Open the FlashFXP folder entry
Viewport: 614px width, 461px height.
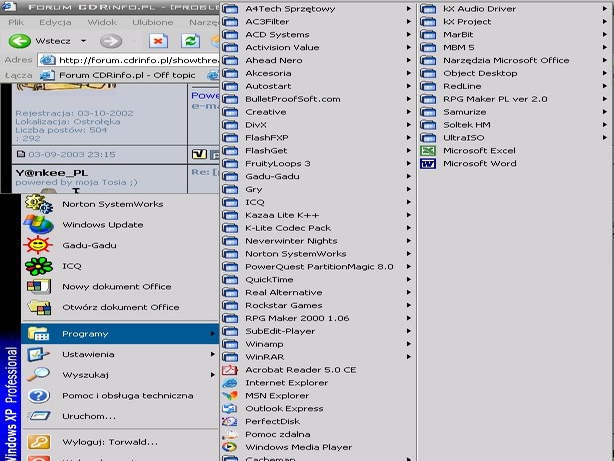318,137
